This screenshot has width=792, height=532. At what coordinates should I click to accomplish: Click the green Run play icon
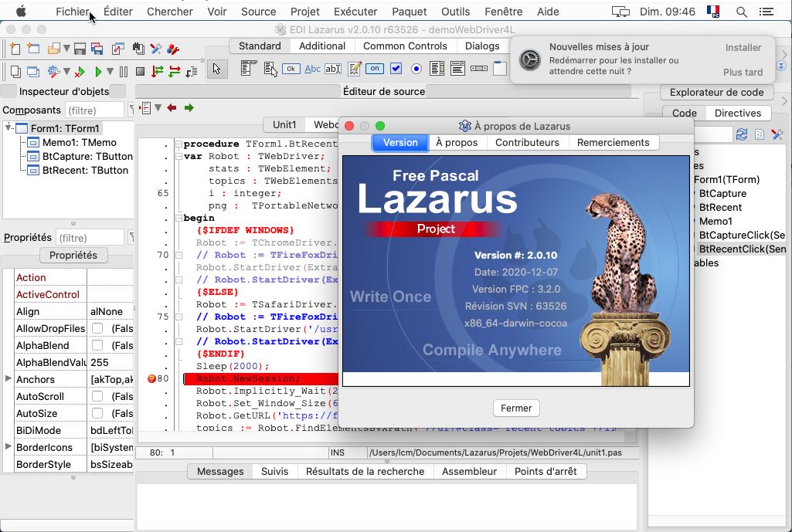point(98,72)
